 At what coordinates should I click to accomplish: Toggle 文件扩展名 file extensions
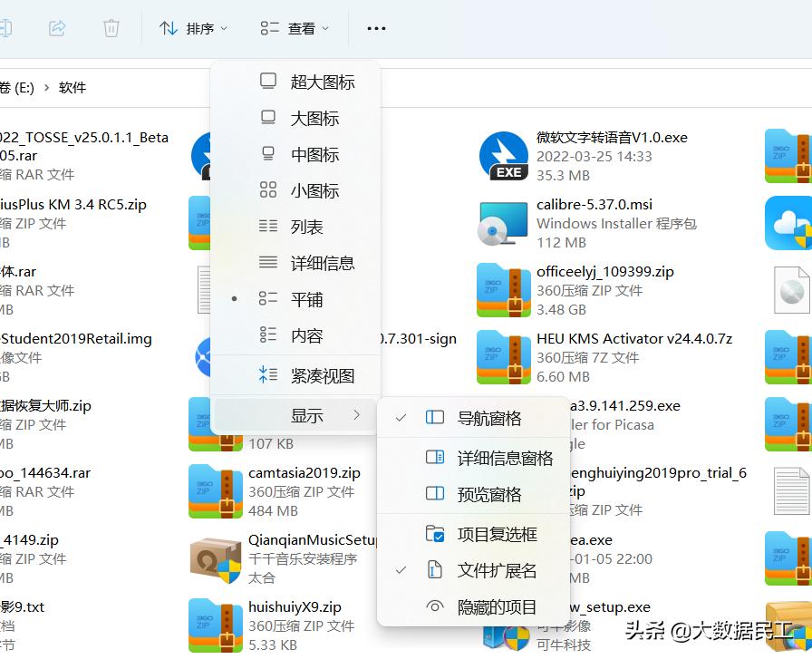(472, 570)
